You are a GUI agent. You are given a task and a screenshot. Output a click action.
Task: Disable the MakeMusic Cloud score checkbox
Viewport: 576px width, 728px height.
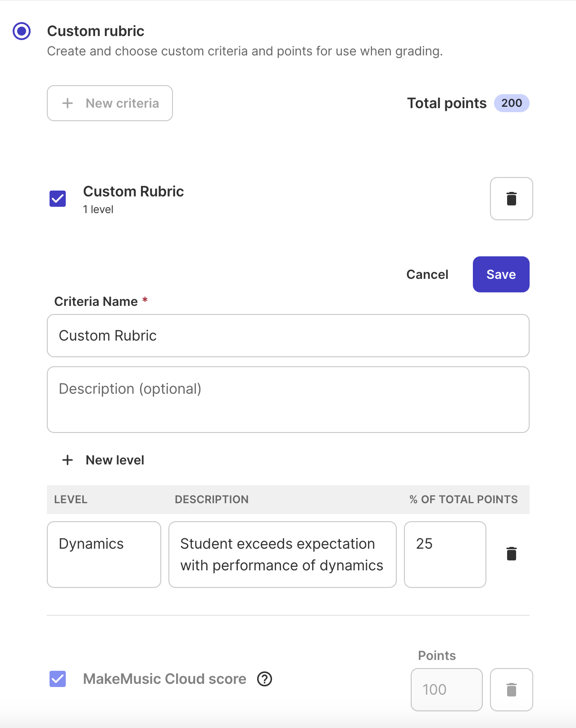(57, 679)
